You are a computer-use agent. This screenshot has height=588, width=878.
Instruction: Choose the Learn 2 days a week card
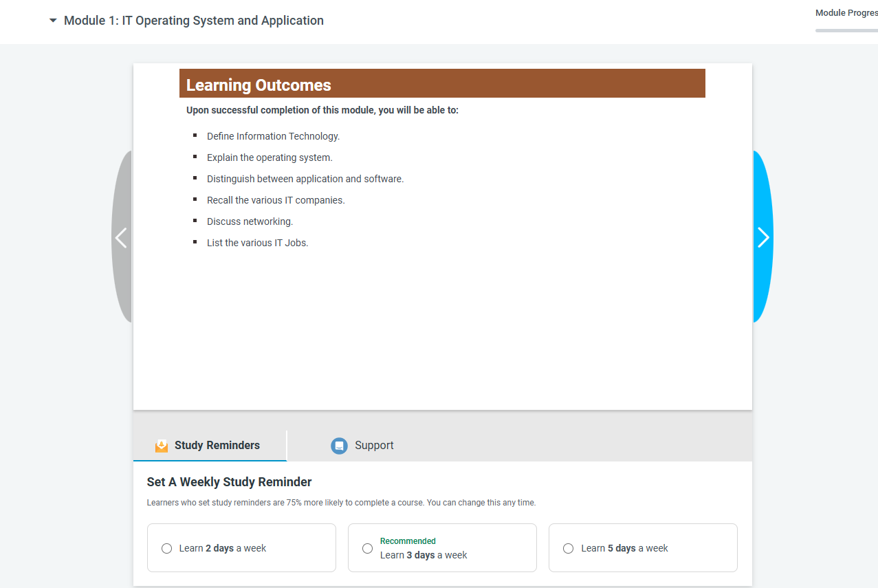[x=241, y=547]
